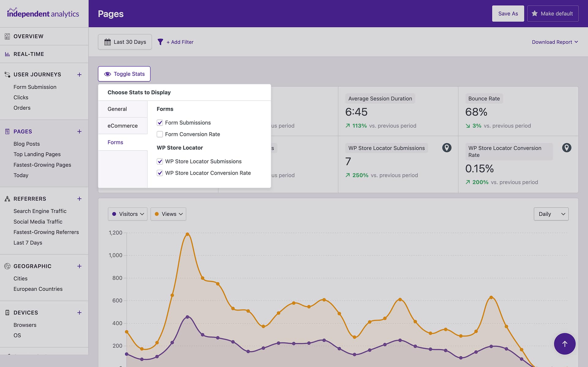Click the purple Visitors color dot
This screenshot has height=367, width=588.
[x=114, y=214]
